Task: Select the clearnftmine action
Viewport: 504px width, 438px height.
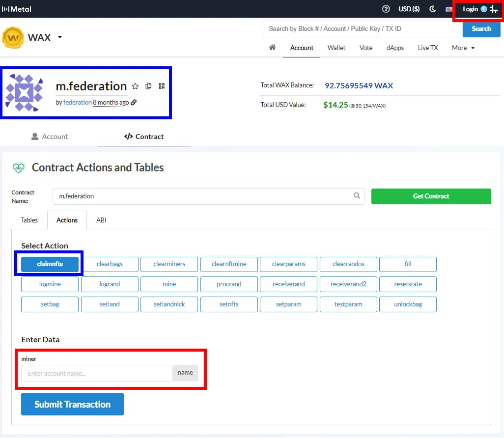Action: click(x=229, y=264)
